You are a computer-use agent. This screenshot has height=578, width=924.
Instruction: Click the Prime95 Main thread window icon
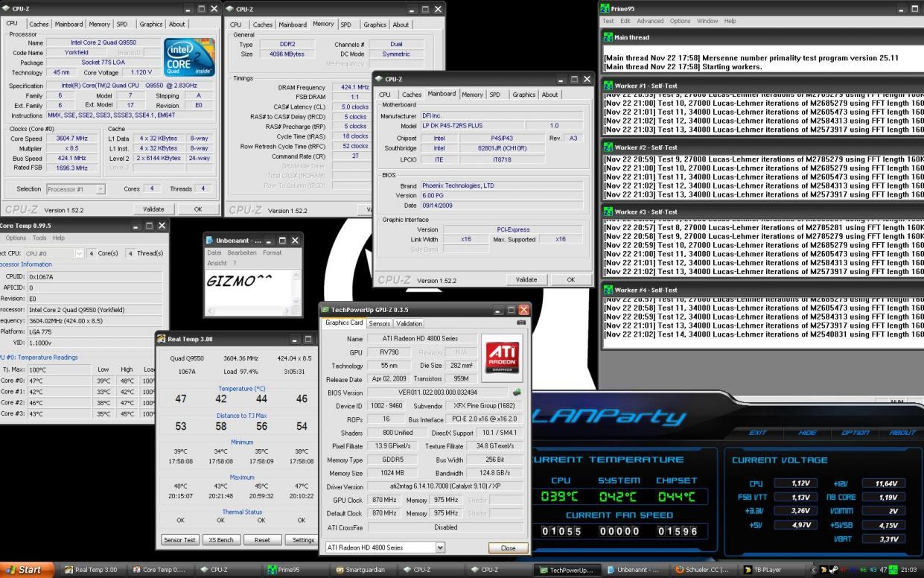(x=608, y=37)
